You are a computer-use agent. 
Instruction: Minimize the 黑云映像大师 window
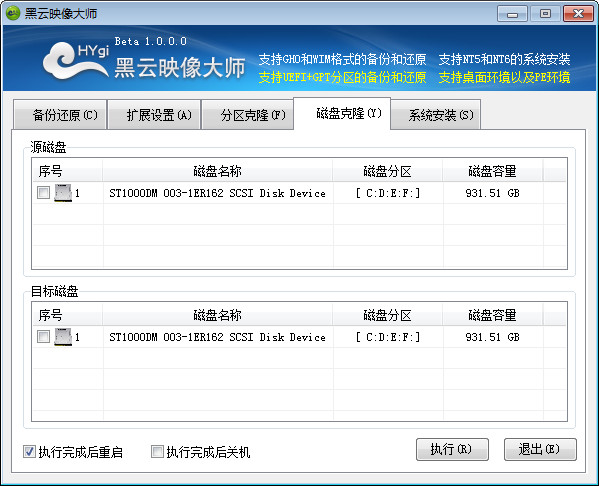pyautogui.click(x=512, y=14)
